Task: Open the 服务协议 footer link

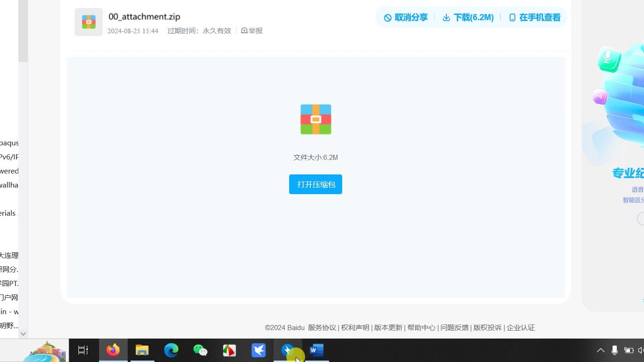Action: coord(322,328)
